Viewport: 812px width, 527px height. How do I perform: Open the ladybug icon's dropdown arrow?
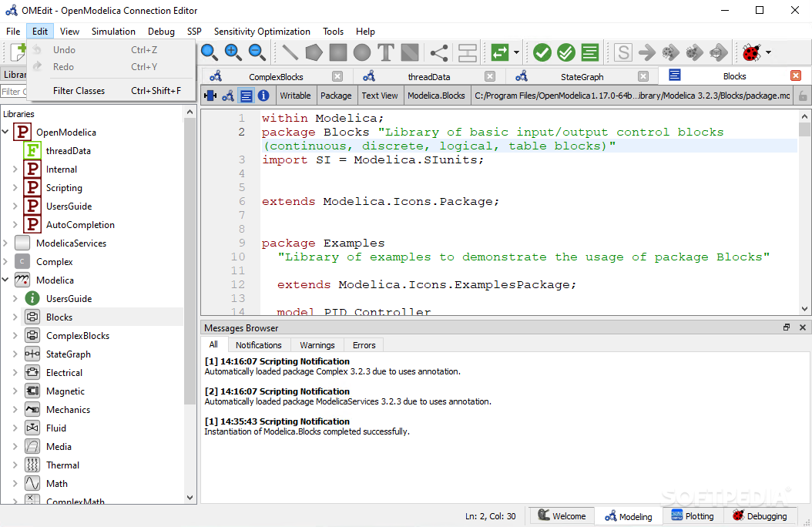[x=769, y=52]
